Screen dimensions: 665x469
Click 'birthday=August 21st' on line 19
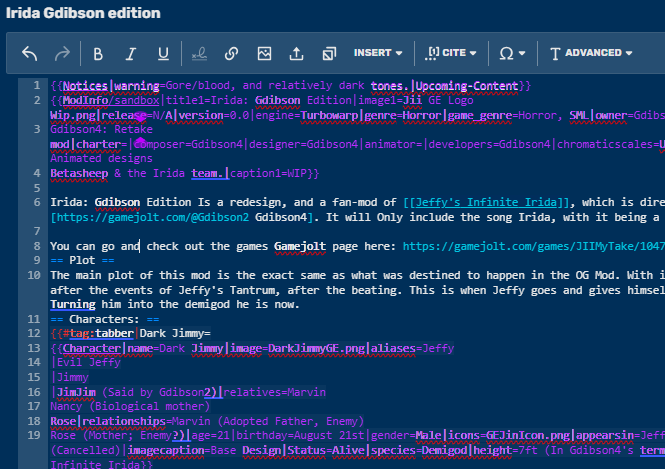coord(300,436)
